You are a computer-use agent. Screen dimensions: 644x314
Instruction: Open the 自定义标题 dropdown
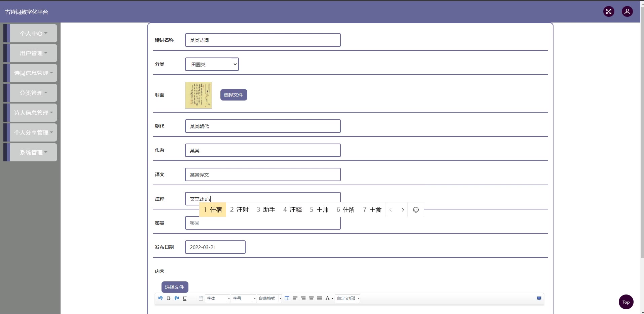tap(348, 299)
